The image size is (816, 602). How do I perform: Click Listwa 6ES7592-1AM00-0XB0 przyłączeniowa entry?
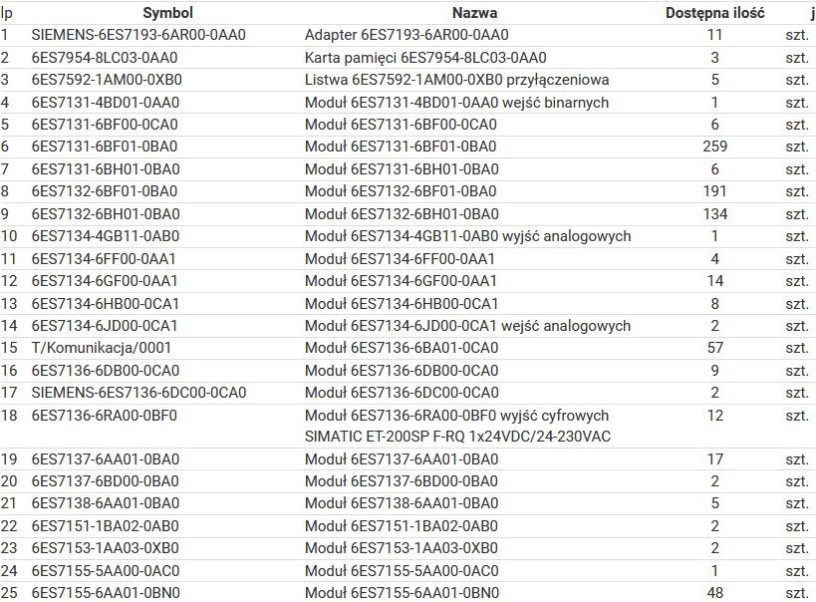click(x=457, y=80)
